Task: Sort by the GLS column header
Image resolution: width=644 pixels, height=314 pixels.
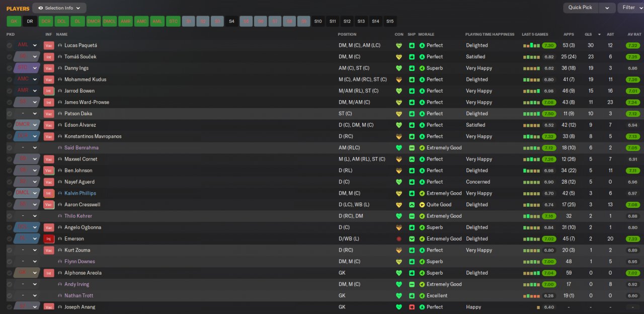Action: (x=588, y=34)
